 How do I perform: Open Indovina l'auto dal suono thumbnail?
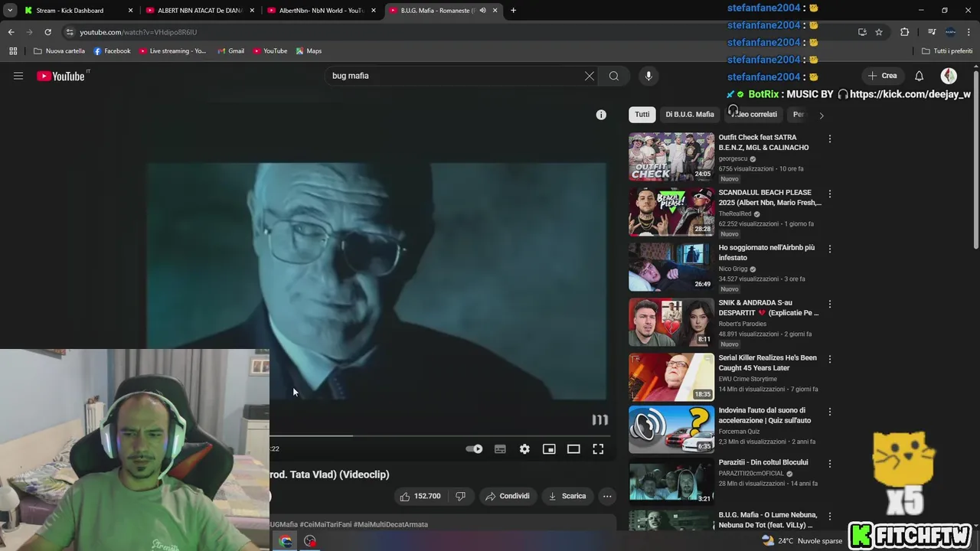[671, 429]
